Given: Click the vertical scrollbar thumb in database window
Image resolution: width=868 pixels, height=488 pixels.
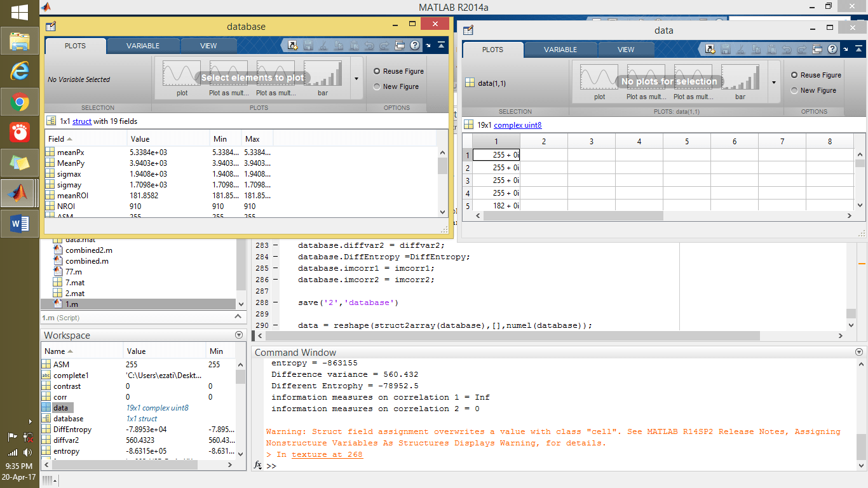Looking at the screenshot, I should (x=443, y=166).
